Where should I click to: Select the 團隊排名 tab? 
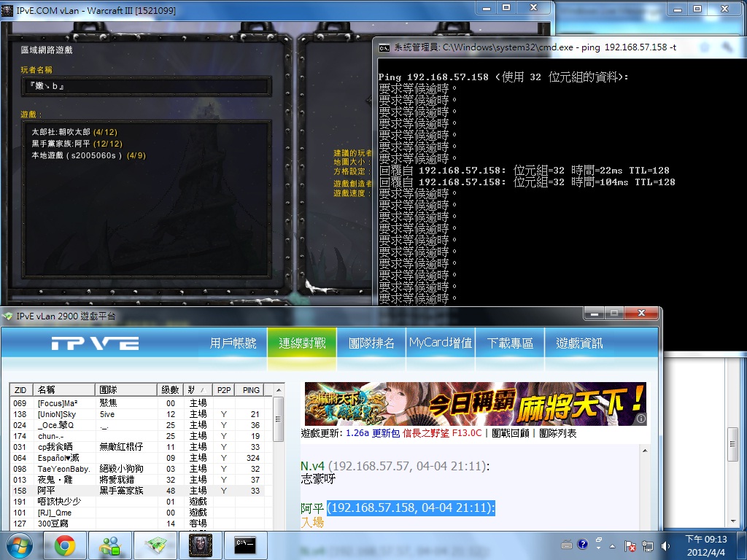371,343
